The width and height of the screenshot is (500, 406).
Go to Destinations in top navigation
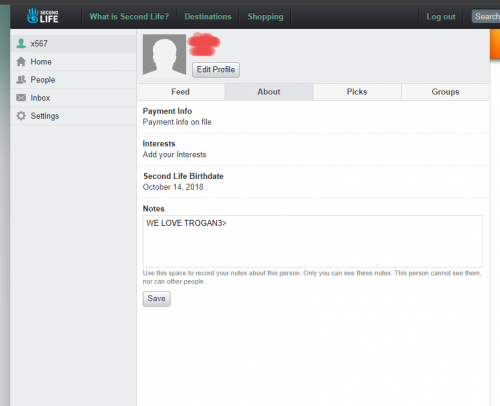click(x=208, y=17)
